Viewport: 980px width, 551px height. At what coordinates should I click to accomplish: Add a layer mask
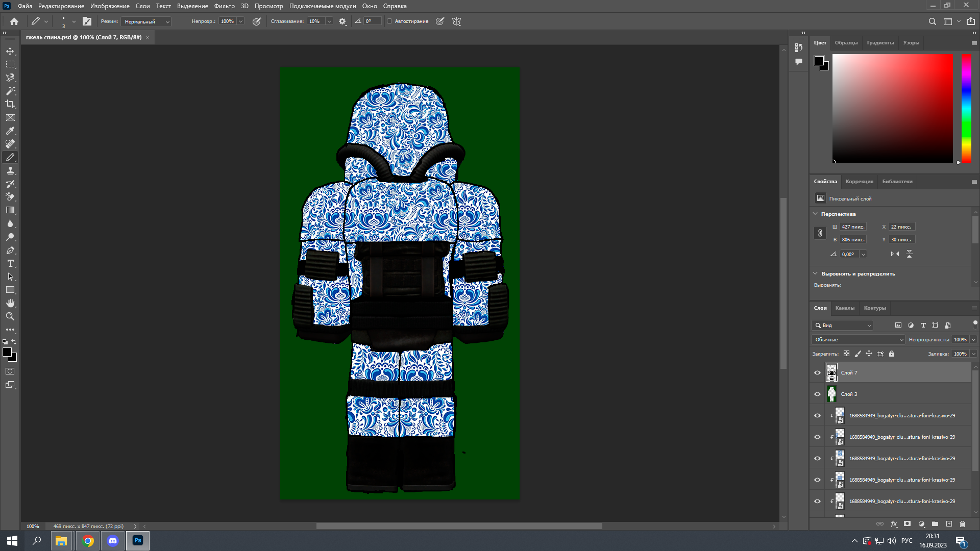[x=907, y=524]
